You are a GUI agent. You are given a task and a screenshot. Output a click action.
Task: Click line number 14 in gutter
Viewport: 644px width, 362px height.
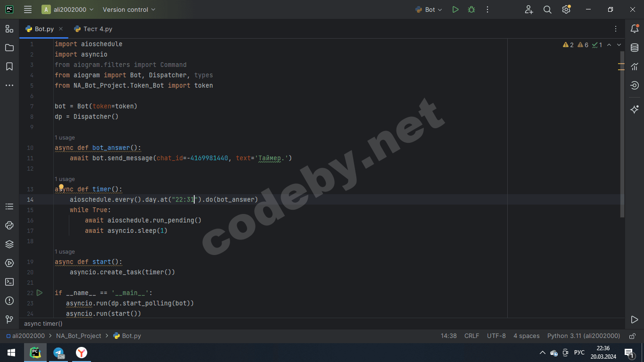pos(30,199)
